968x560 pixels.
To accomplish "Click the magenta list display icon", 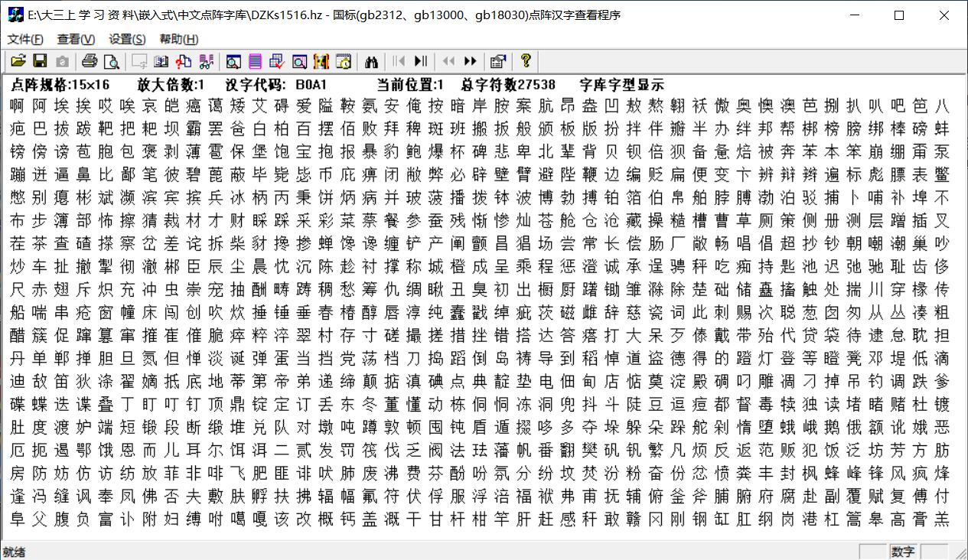I will (x=255, y=61).
